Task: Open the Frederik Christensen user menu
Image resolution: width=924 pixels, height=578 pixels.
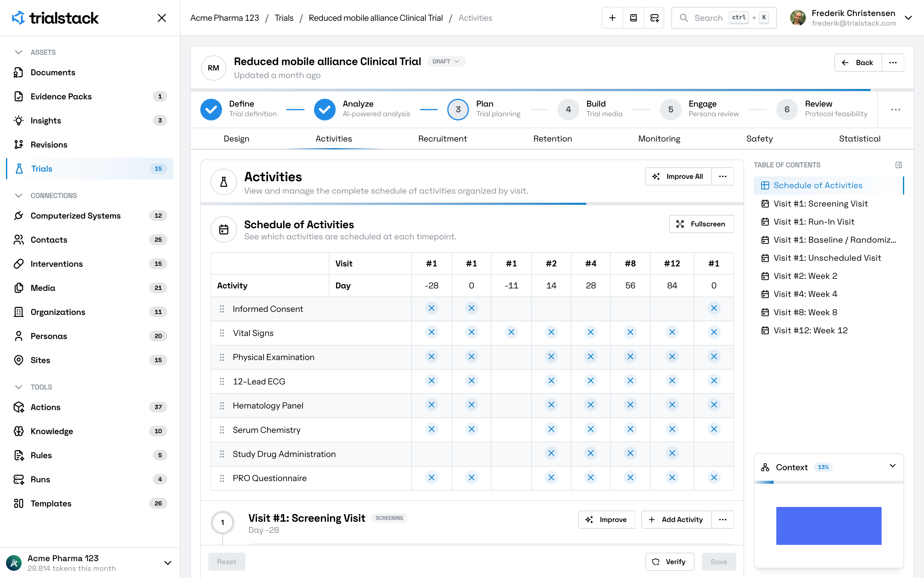Action: [x=851, y=18]
